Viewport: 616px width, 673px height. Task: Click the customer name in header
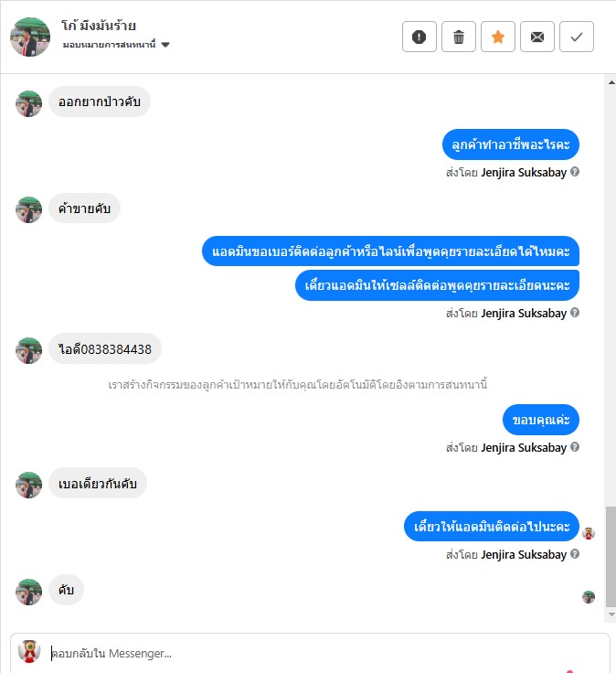coord(99,26)
